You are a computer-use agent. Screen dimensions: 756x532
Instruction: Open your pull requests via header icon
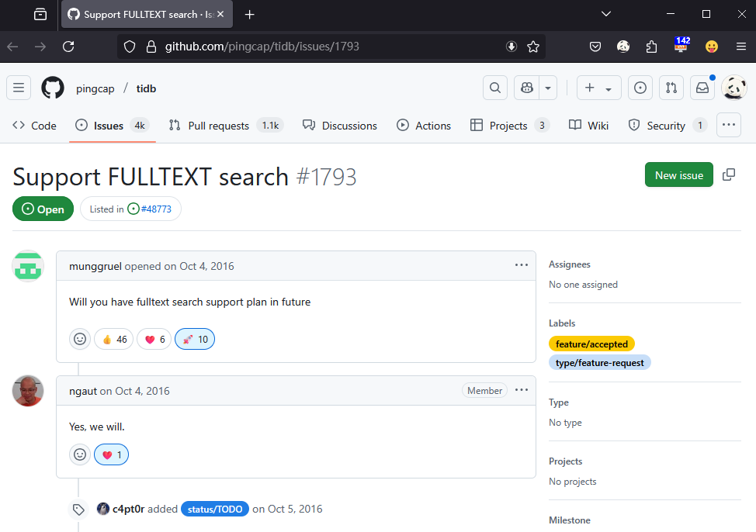pyautogui.click(x=671, y=88)
